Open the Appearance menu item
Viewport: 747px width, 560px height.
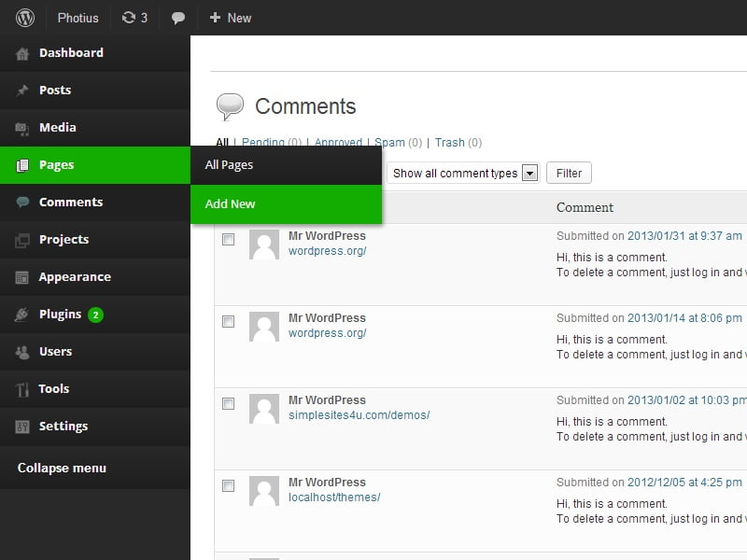[95, 276]
